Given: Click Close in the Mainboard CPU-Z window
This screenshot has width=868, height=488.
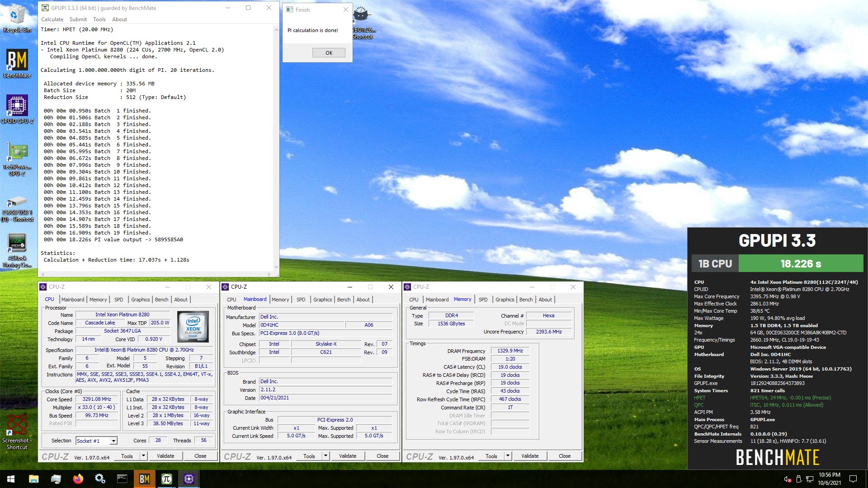Looking at the screenshot, I should pyautogui.click(x=382, y=456).
